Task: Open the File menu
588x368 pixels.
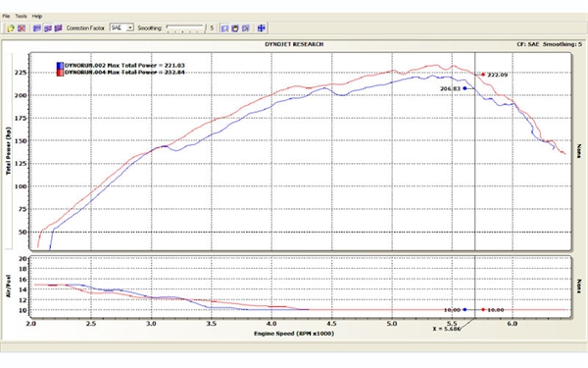Action: (6, 16)
